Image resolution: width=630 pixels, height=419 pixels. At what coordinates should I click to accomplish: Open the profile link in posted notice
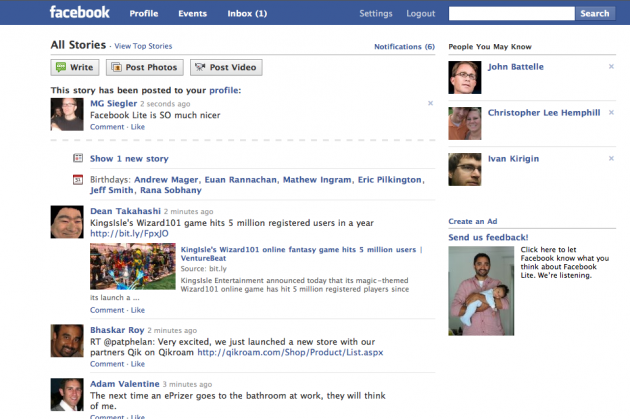224,90
